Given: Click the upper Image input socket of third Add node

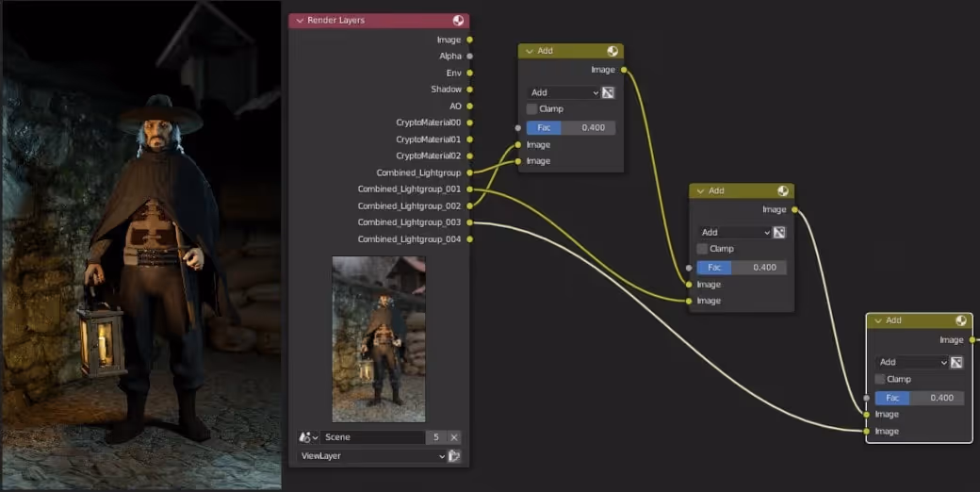Looking at the screenshot, I should 866,415.
